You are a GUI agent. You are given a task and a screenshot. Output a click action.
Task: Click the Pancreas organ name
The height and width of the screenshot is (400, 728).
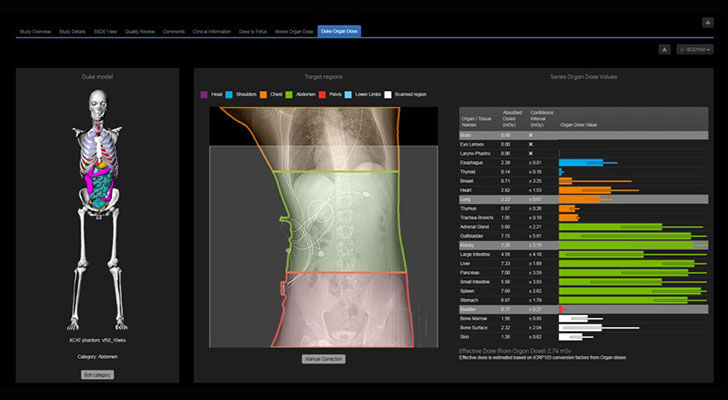coord(469,273)
